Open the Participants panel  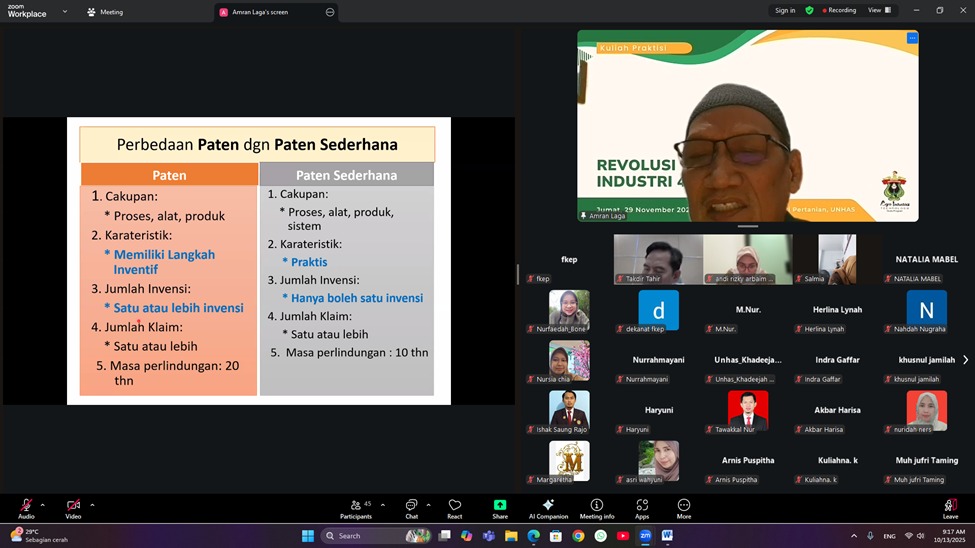click(355, 508)
